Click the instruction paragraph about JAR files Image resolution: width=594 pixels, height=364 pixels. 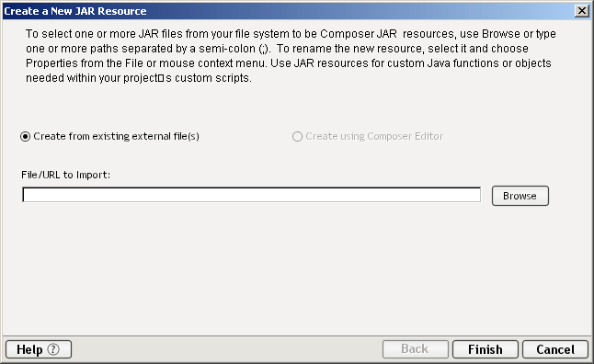pos(291,56)
